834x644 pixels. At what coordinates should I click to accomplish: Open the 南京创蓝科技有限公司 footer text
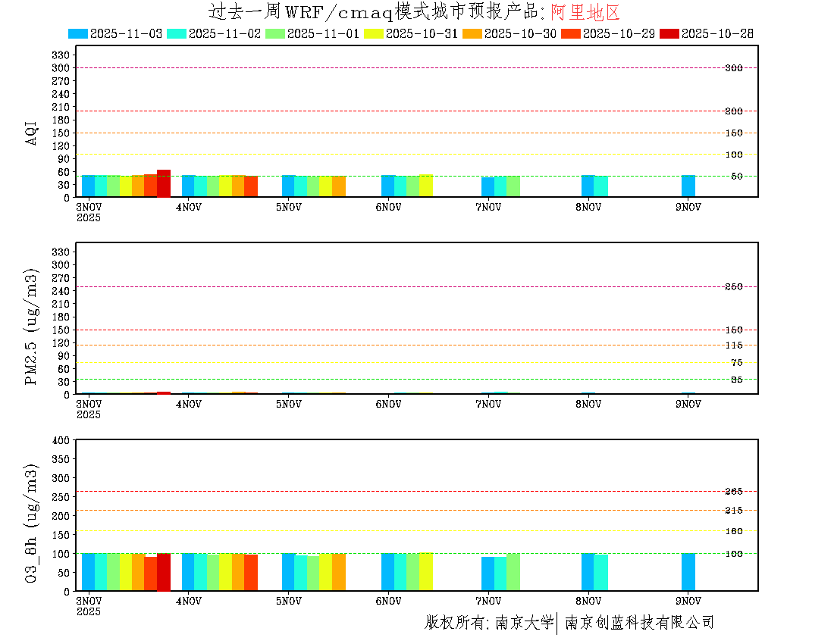click(x=639, y=623)
